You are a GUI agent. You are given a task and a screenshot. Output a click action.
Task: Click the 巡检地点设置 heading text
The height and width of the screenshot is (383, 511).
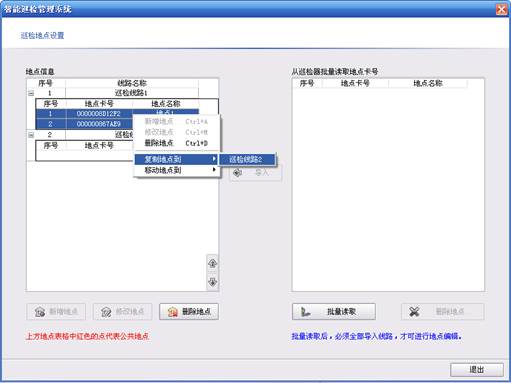point(42,35)
